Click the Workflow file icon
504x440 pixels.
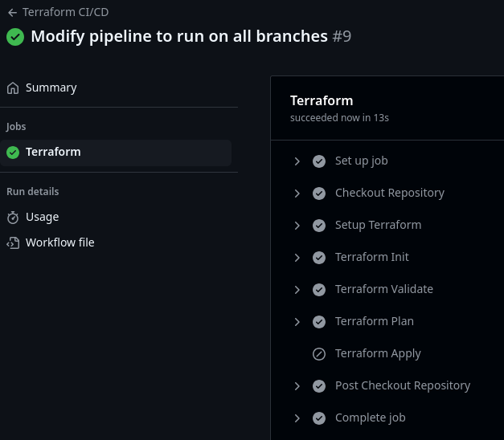(13, 242)
